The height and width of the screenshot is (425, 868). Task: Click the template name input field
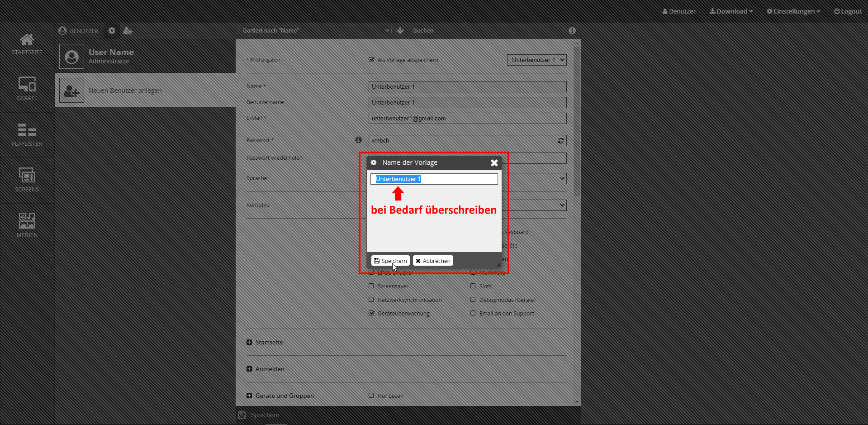(x=457, y=179)
